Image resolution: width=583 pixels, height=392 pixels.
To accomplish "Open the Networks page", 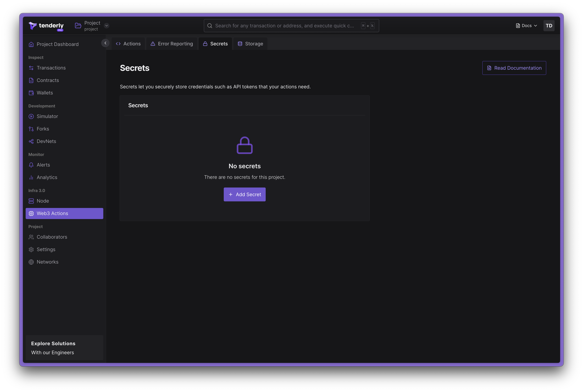I will tap(64, 262).
